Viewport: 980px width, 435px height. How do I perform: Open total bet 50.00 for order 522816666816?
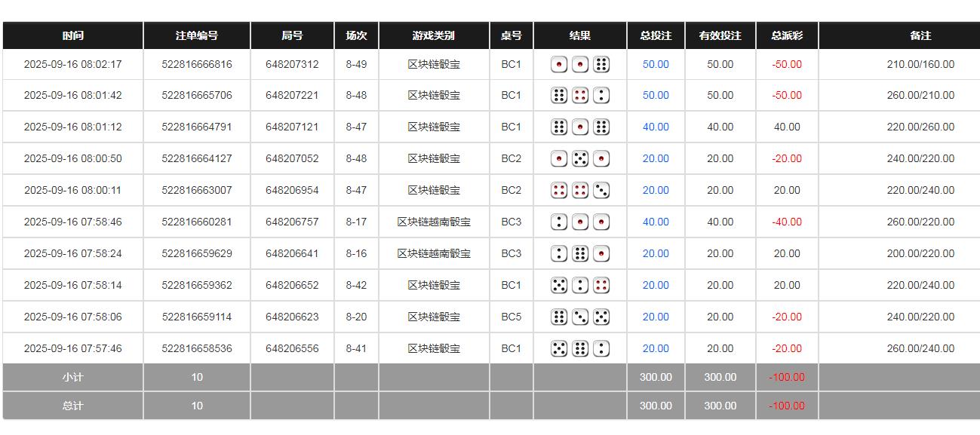(656, 64)
